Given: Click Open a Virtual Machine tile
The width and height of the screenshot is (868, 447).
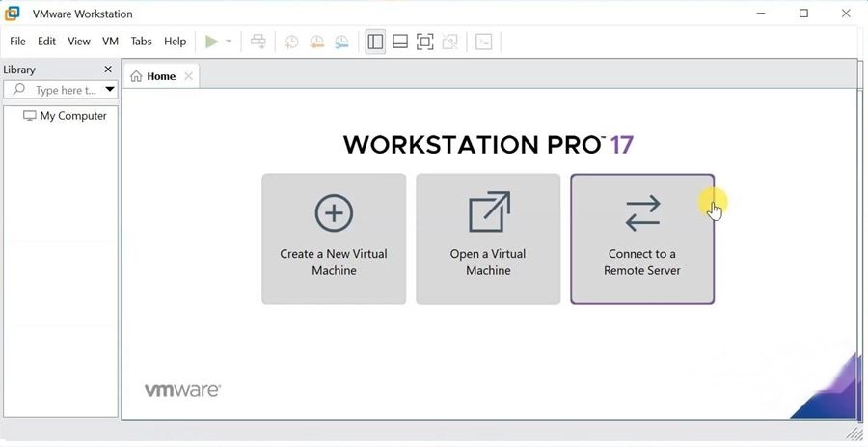Looking at the screenshot, I should pyautogui.click(x=488, y=238).
